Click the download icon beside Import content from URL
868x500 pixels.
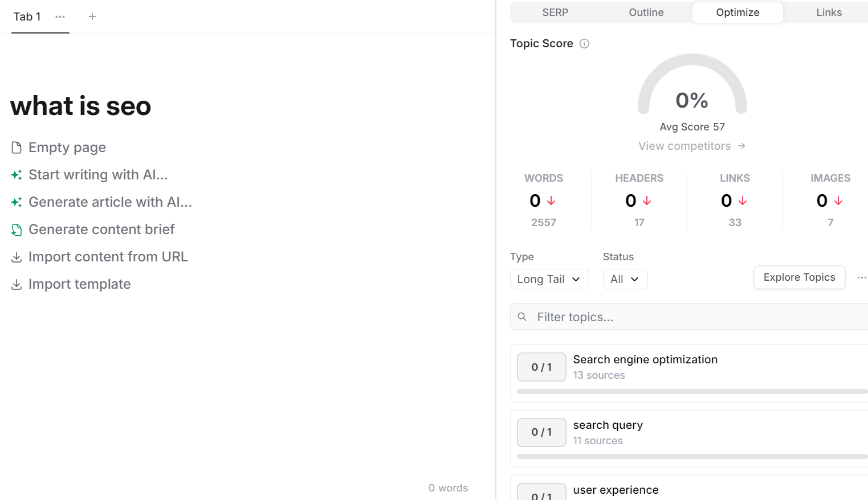click(17, 257)
